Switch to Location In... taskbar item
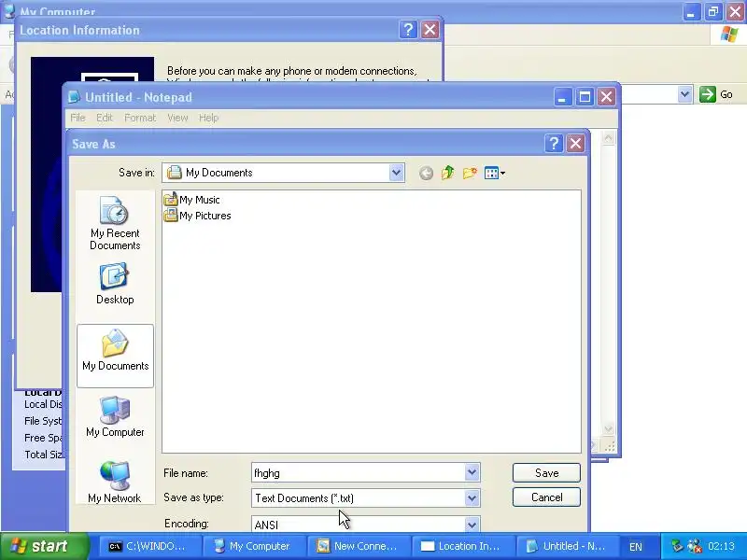 click(x=462, y=546)
